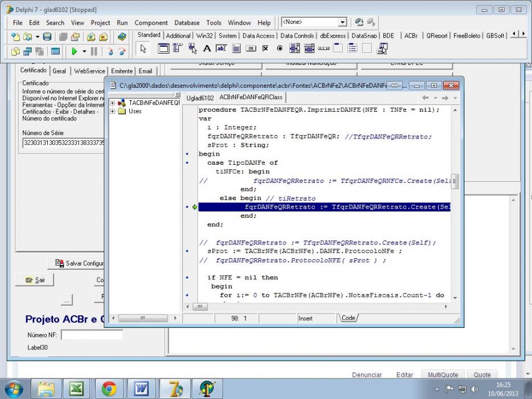Expand the Uses folder node

tap(112, 111)
